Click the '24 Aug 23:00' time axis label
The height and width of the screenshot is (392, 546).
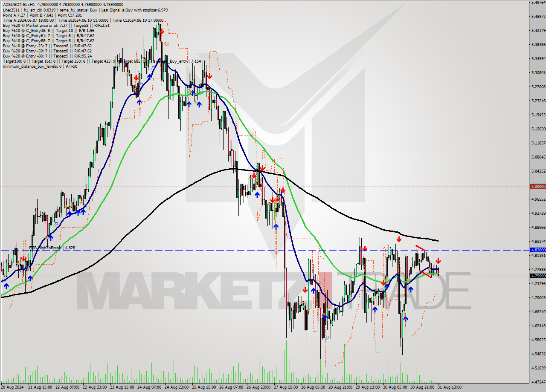pyautogui.click(x=177, y=387)
